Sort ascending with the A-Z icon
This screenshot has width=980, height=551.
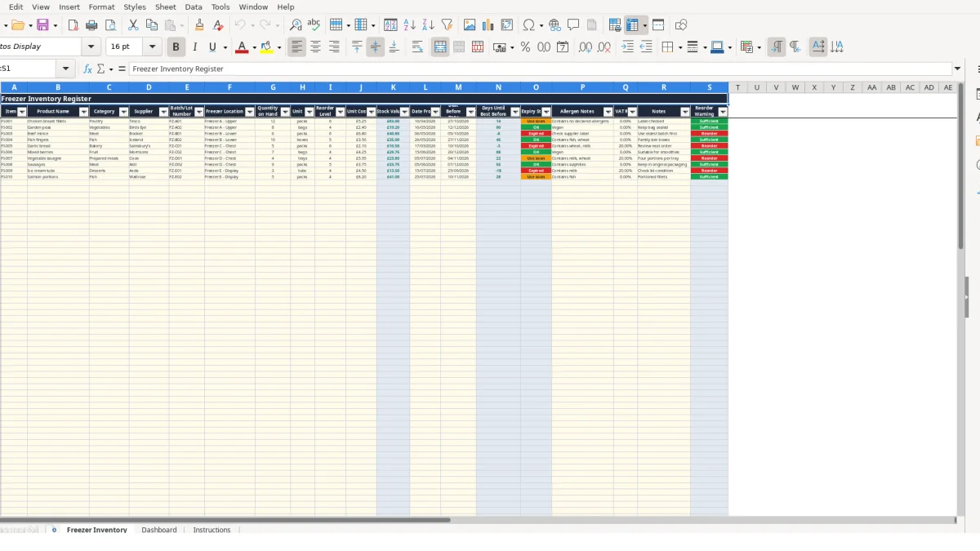[x=410, y=25]
